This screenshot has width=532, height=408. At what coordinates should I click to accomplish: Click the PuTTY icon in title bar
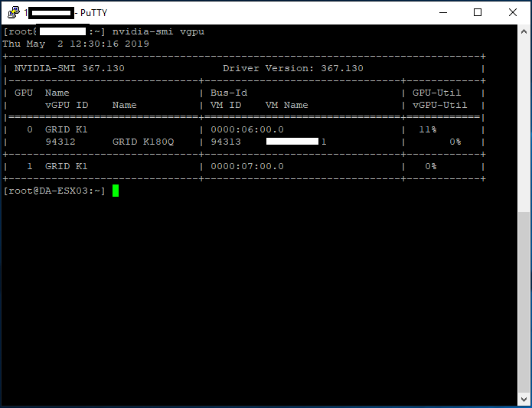point(14,12)
